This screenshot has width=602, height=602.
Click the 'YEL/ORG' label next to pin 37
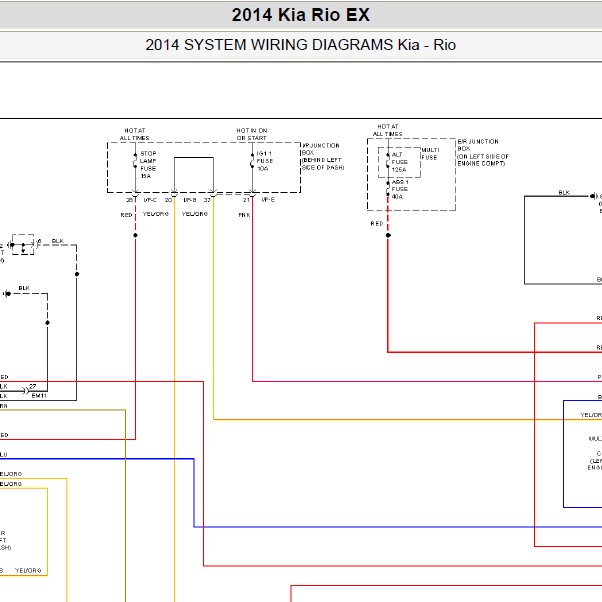[195, 214]
